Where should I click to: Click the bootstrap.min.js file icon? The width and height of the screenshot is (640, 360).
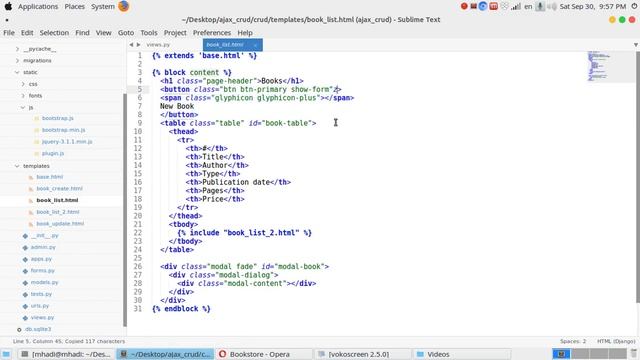point(36,130)
